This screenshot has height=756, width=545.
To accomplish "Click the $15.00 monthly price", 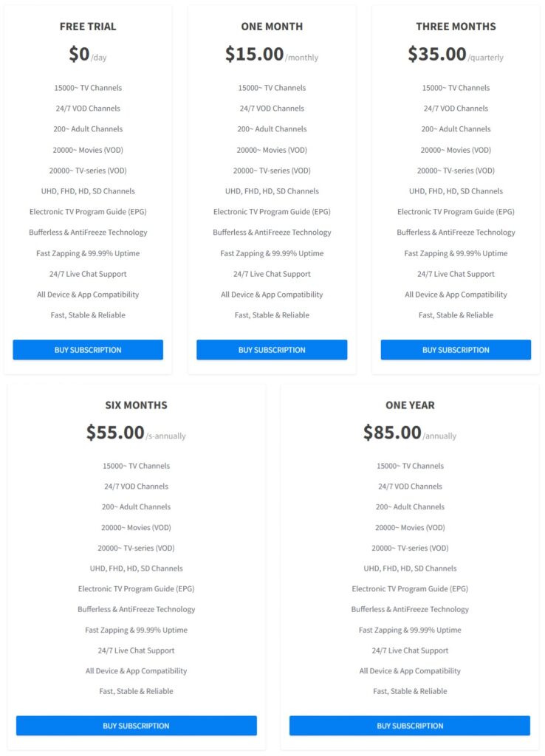I will pyautogui.click(x=255, y=55).
